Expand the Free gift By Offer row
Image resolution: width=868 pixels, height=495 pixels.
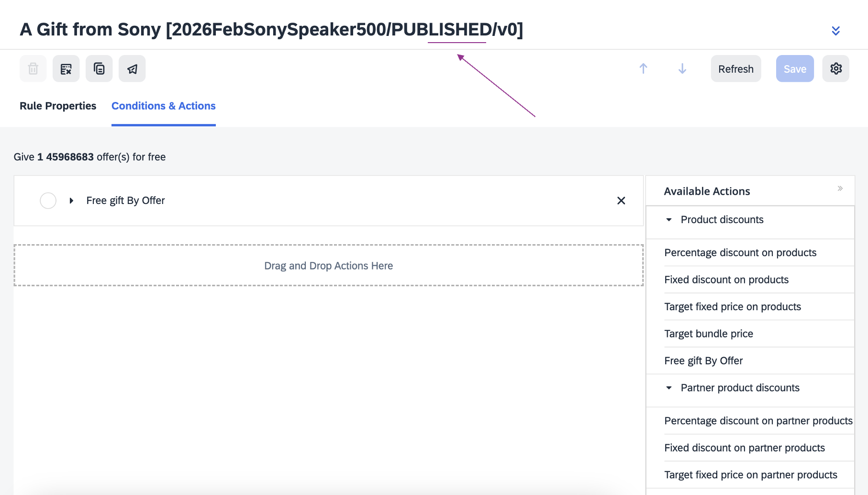(x=71, y=201)
